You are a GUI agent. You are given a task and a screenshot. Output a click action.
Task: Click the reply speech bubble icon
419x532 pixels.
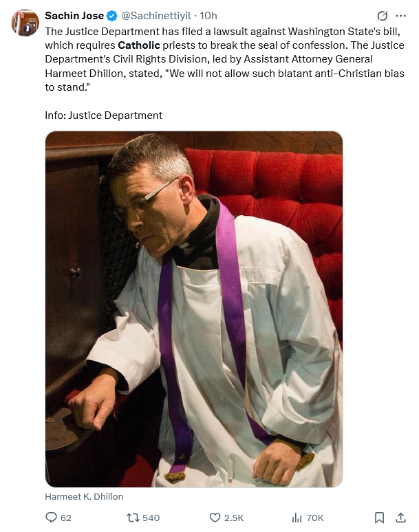51,518
